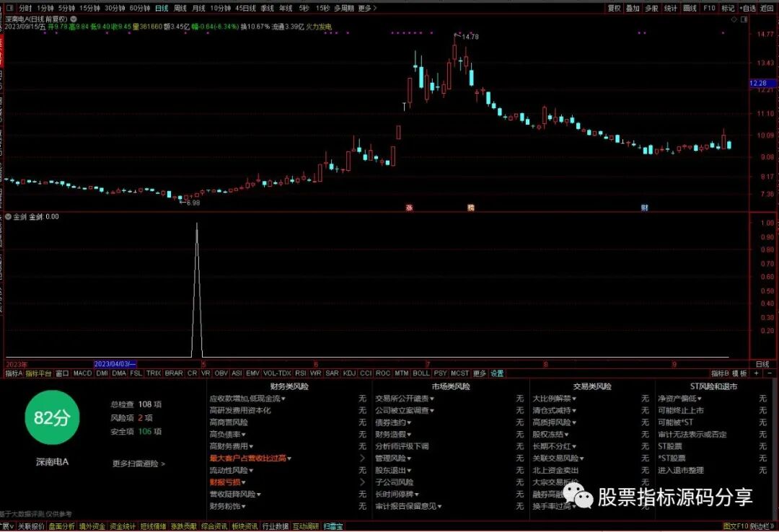Open the 盘面分析 bottom tab
The width and height of the screenshot is (779, 532).
[x=61, y=526]
